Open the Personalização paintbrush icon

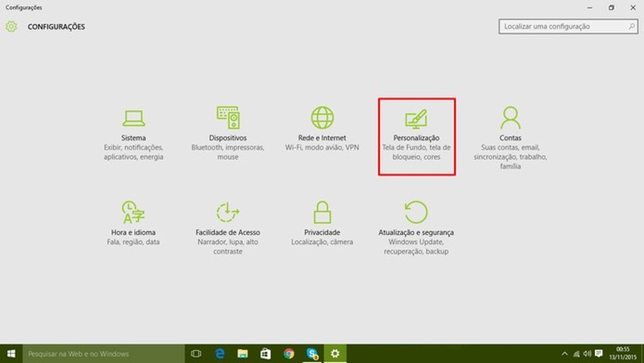tap(416, 119)
